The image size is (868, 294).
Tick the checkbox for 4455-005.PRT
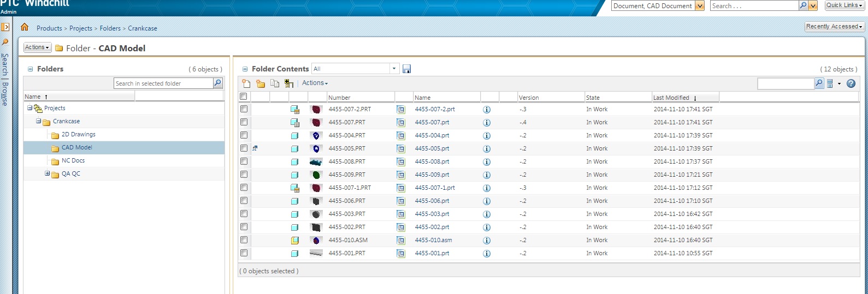[244, 148]
